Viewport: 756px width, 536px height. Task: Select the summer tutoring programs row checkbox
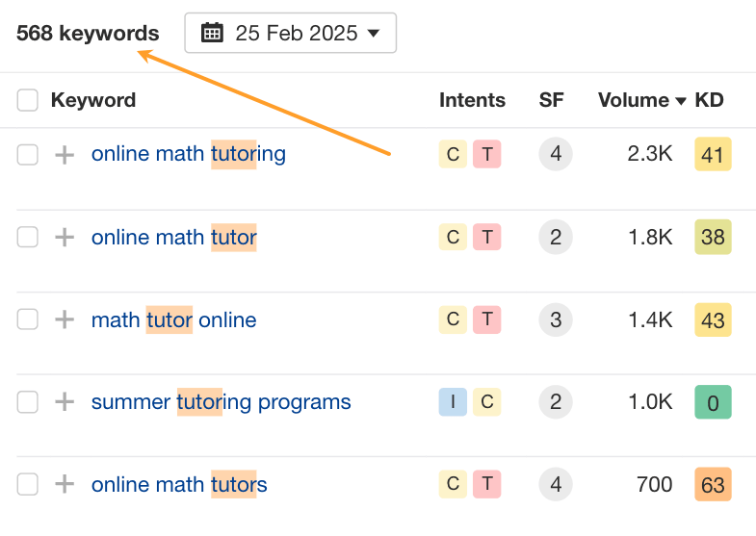pos(28,402)
